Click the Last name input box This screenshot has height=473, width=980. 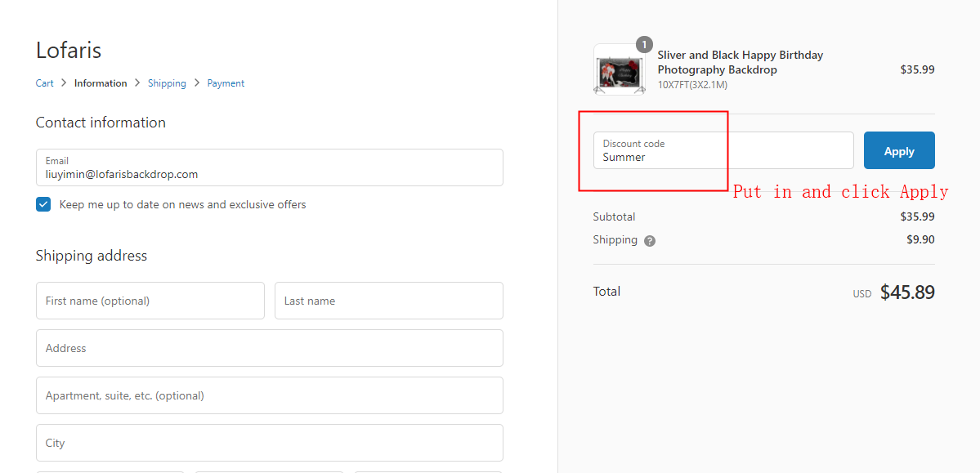click(388, 301)
